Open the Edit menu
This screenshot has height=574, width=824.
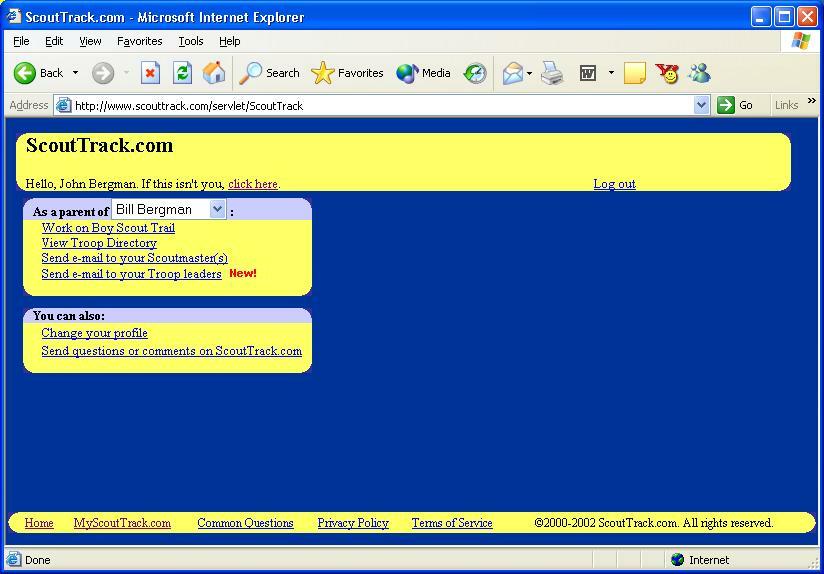coord(54,41)
